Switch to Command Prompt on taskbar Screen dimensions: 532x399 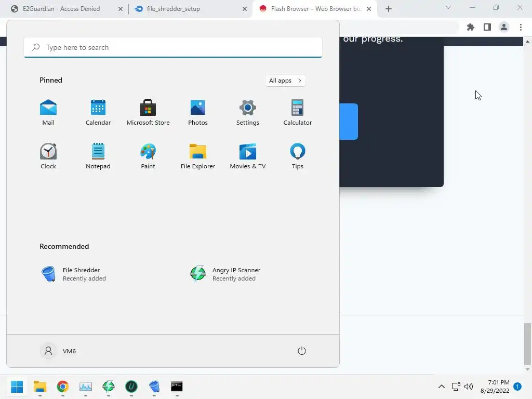click(x=177, y=387)
